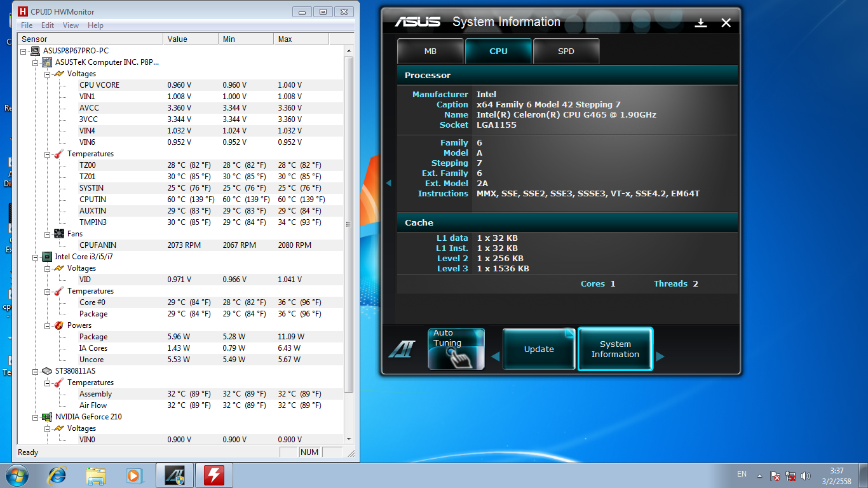Click the computer icon beside ASUSP8P67PRO-PC
Viewport: 868px width, 488px height.
[x=36, y=51]
